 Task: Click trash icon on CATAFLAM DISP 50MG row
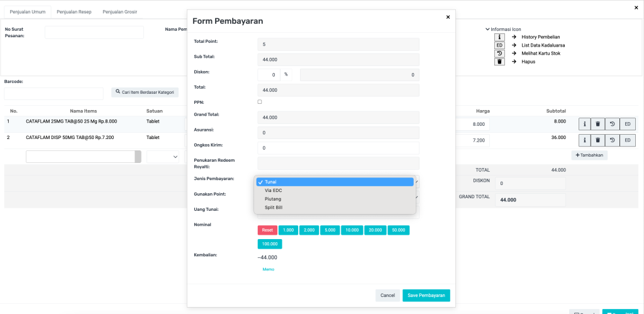point(598,140)
